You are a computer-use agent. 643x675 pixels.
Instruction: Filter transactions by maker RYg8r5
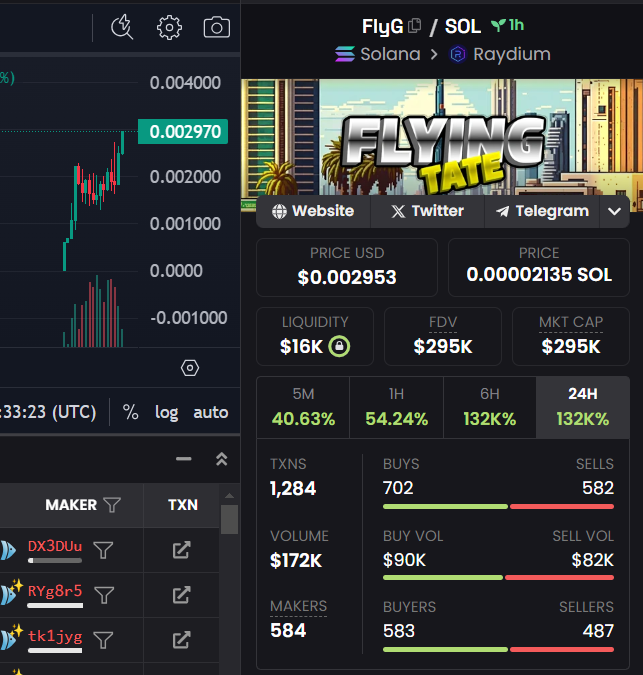click(x=104, y=595)
